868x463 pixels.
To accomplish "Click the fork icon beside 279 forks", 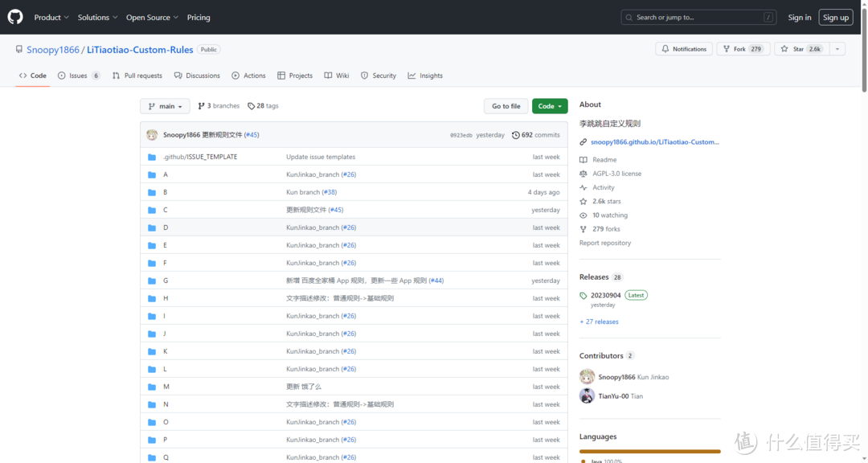I will click(x=583, y=229).
